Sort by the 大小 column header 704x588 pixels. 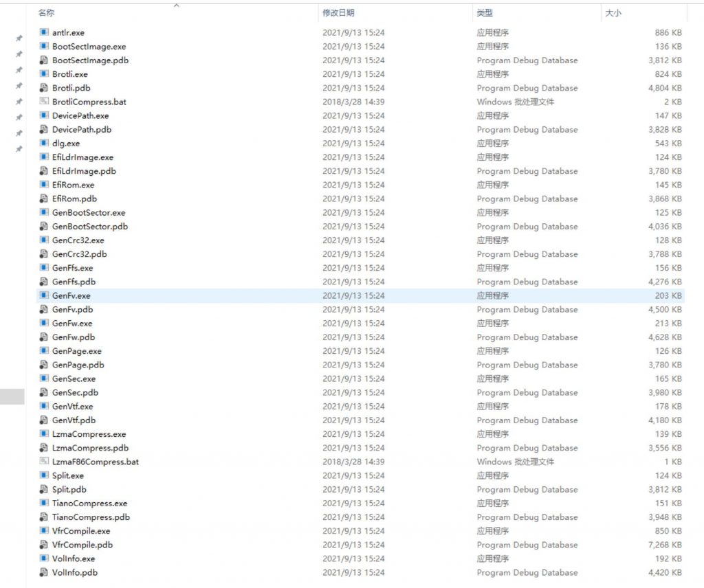tap(613, 13)
